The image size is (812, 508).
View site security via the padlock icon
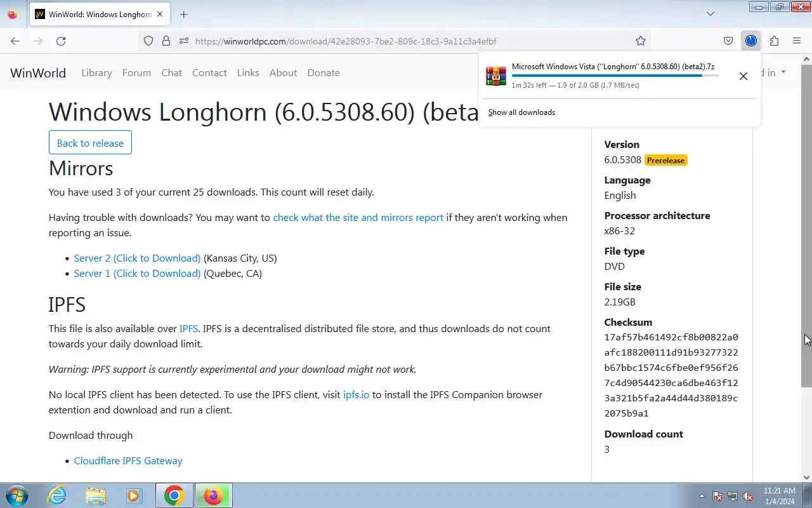pyautogui.click(x=166, y=41)
